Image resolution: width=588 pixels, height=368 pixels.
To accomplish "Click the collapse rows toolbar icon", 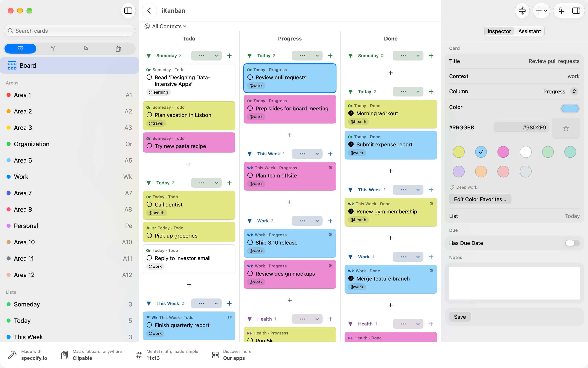I will (522, 11).
